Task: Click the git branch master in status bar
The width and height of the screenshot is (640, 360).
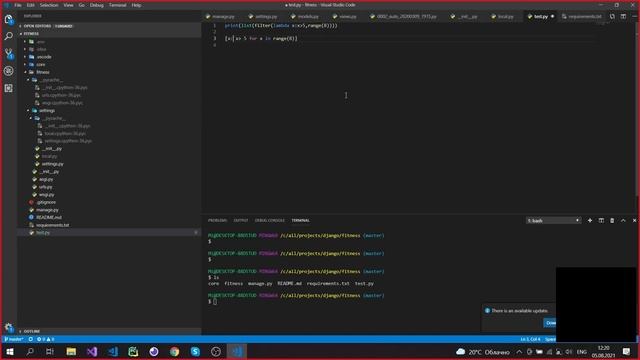Action: (x=13, y=339)
